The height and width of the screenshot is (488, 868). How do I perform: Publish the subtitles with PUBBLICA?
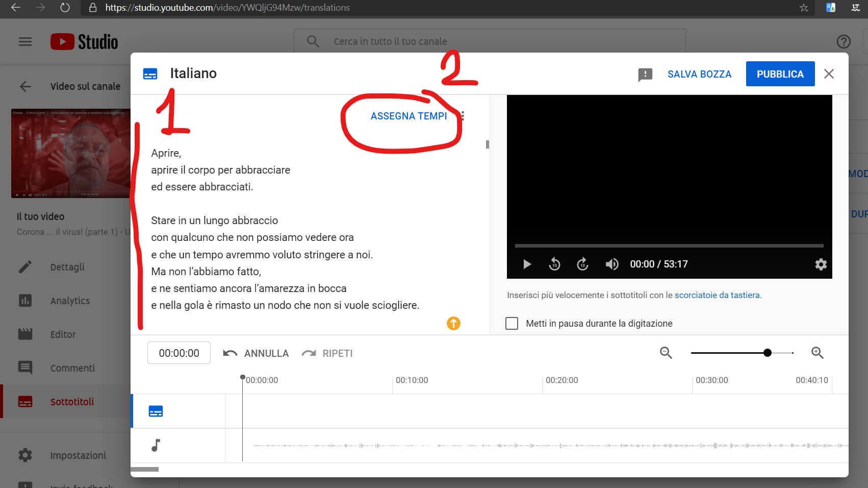pos(780,74)
